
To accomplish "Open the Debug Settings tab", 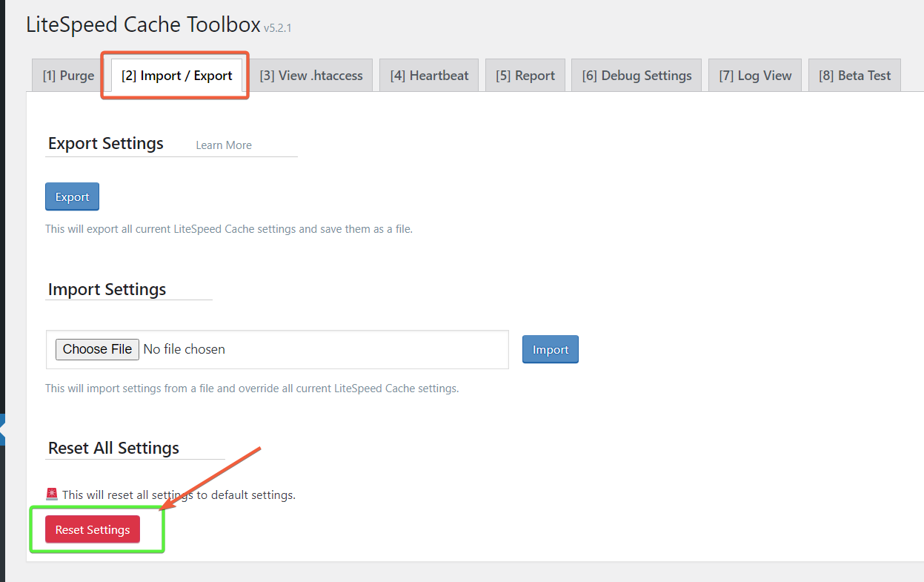I will (637, 76).
